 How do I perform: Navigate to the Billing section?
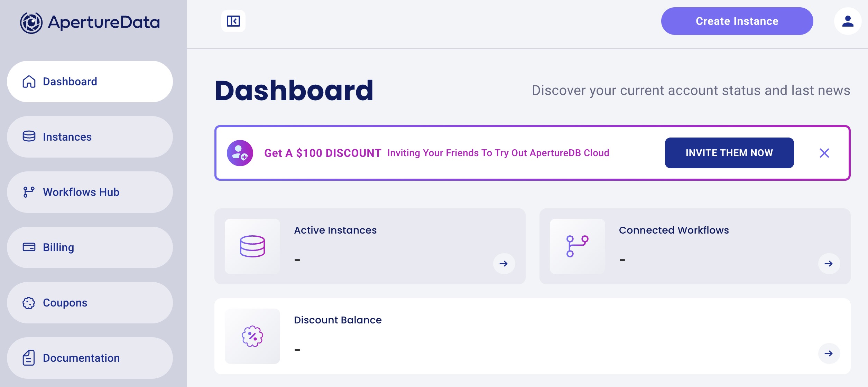coord(90,247)
